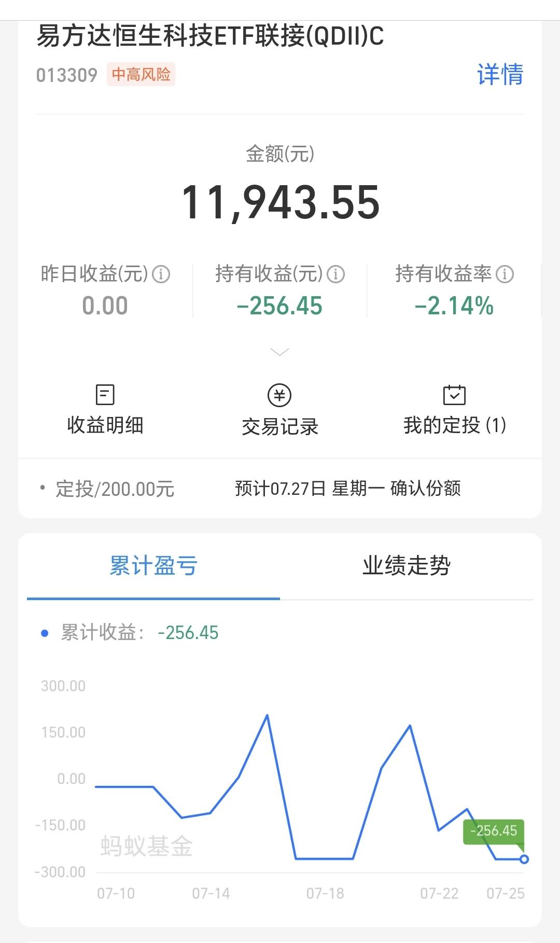Select the 定投/200.00元 pending row

coord(280,489)
